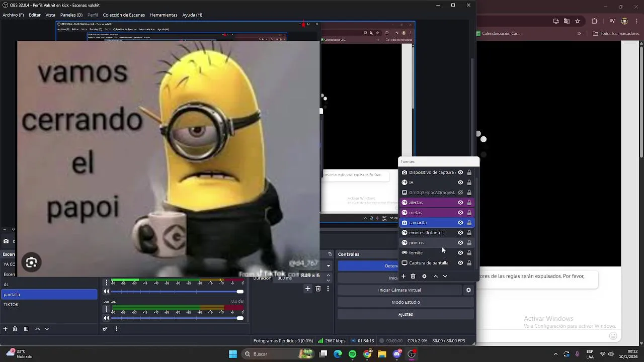This screenshot has height=362, width=644.
Task: Click the Google Lens icon on the minion image
Action: tap(31, 262)
